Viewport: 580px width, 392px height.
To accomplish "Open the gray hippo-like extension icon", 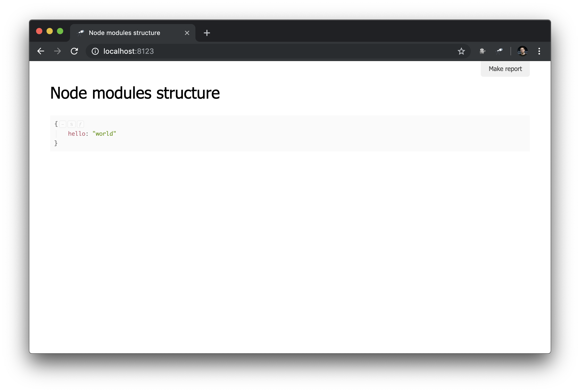I will tap(482, 51).
